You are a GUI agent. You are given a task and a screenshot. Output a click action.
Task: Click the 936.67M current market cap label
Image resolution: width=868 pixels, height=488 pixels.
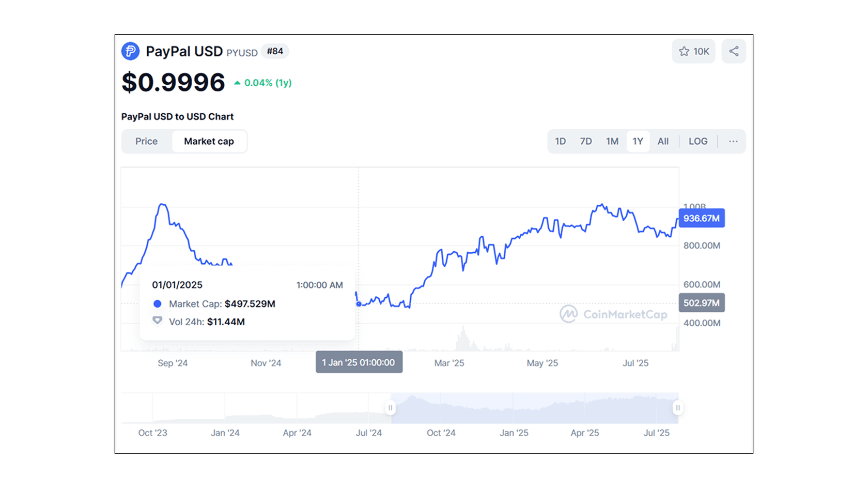(x=702, y=218)
